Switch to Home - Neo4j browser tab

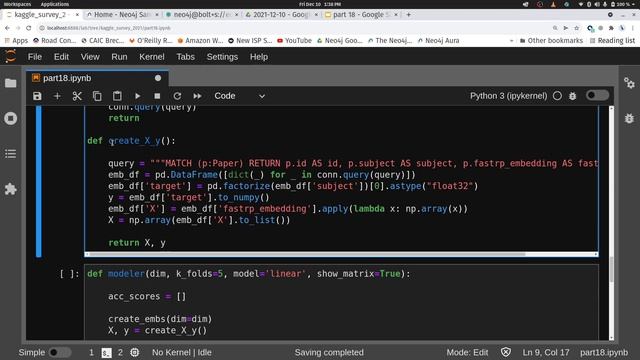coord(122,15)
